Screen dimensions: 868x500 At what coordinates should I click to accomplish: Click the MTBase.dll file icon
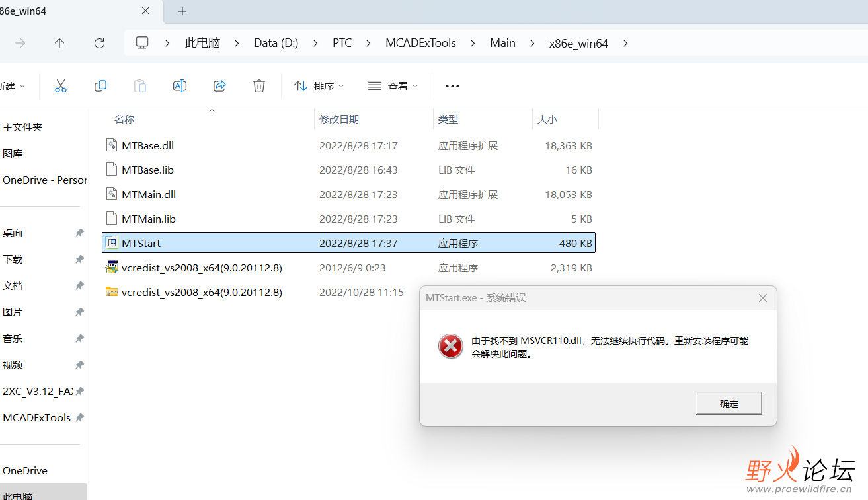(x=112, y=145)
